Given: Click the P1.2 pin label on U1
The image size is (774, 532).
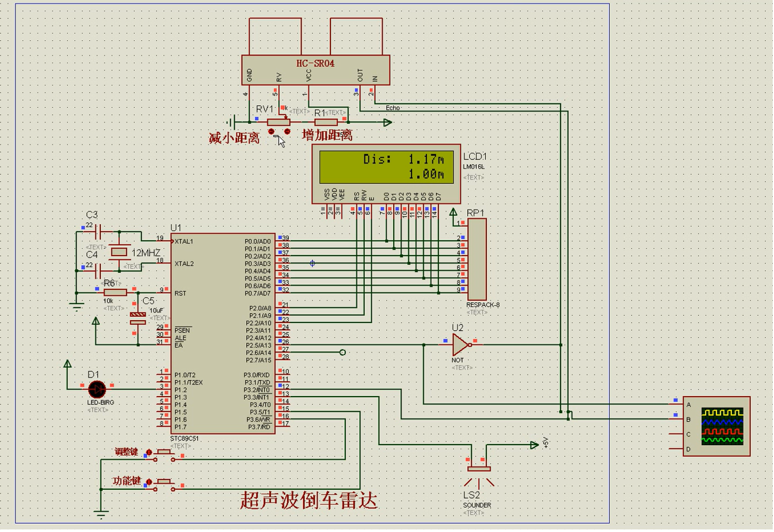Looking at the screenshot, I should (x=180, y=390).
